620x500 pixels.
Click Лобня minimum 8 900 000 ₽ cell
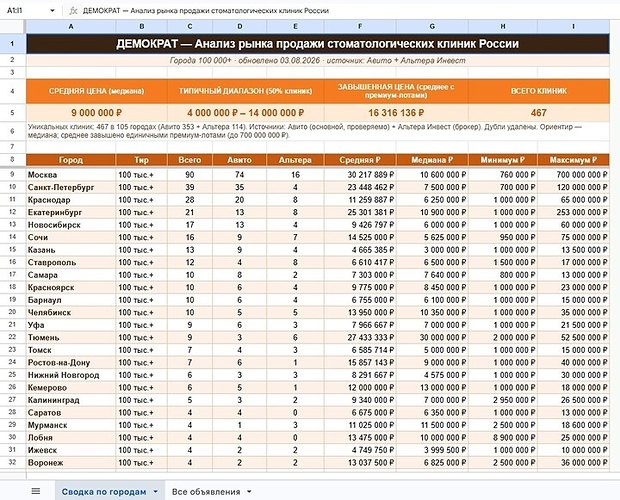503,438
